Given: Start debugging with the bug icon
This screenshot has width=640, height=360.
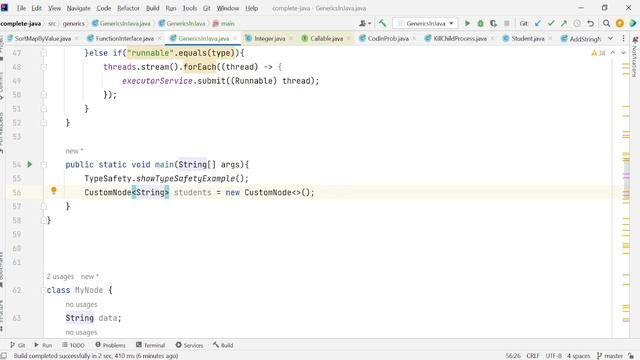Looking at the screenshot, I should tap(480, 23).
